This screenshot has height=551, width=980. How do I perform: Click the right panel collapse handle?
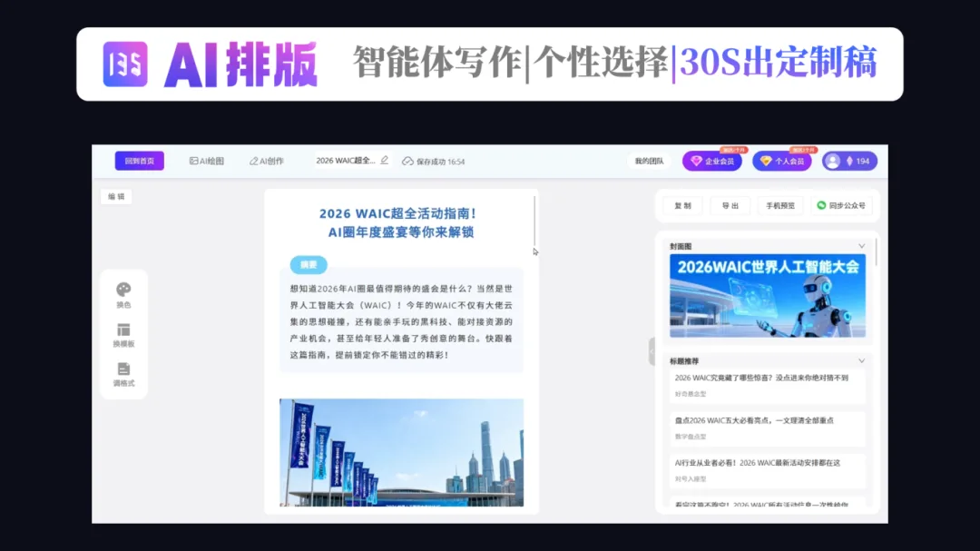tap(652, 351)
